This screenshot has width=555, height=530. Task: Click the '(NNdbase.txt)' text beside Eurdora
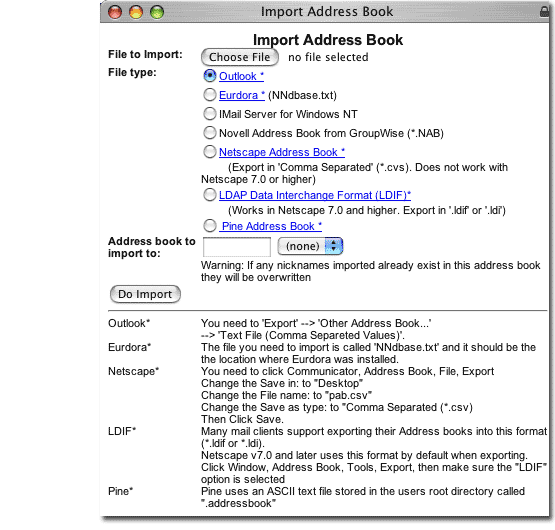click(302, 95)
